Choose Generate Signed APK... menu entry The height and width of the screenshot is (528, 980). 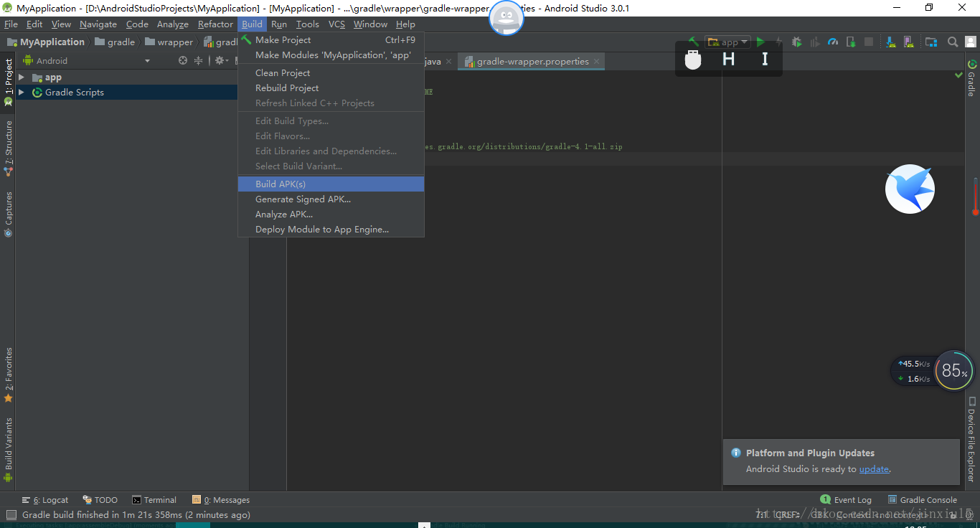point(331,199)
